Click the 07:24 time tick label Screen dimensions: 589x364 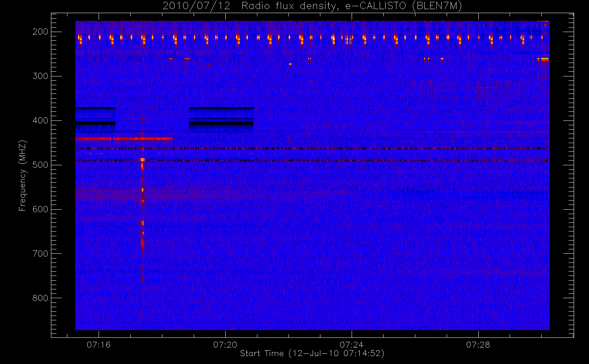(352, 345)
